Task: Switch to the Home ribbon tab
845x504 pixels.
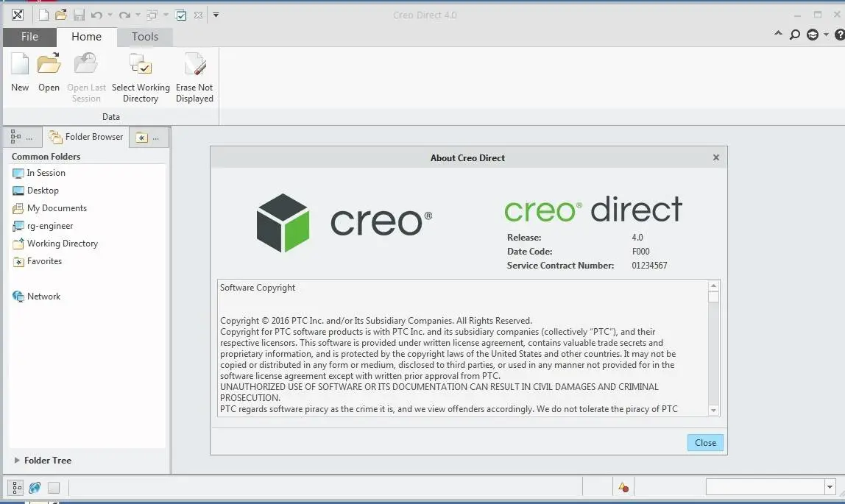Action: (86, 37)
